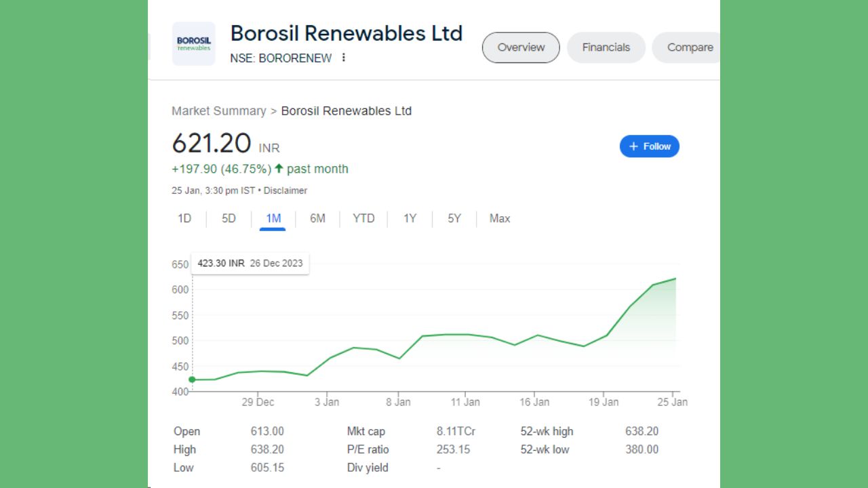Select the 5D chart range

(x=229, y=218)
